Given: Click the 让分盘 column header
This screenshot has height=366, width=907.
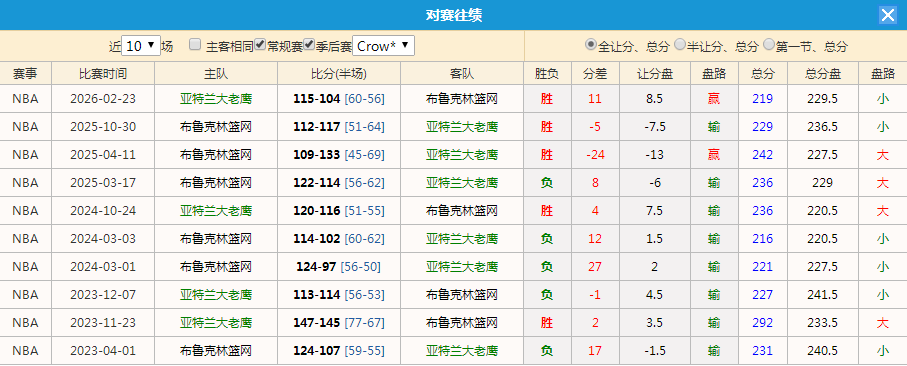Looking at the screenshot, I should click(x=655, y=73).
